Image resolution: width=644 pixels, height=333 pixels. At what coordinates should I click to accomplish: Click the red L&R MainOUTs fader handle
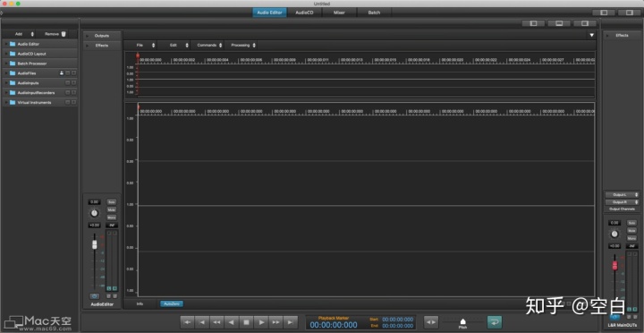614,266
